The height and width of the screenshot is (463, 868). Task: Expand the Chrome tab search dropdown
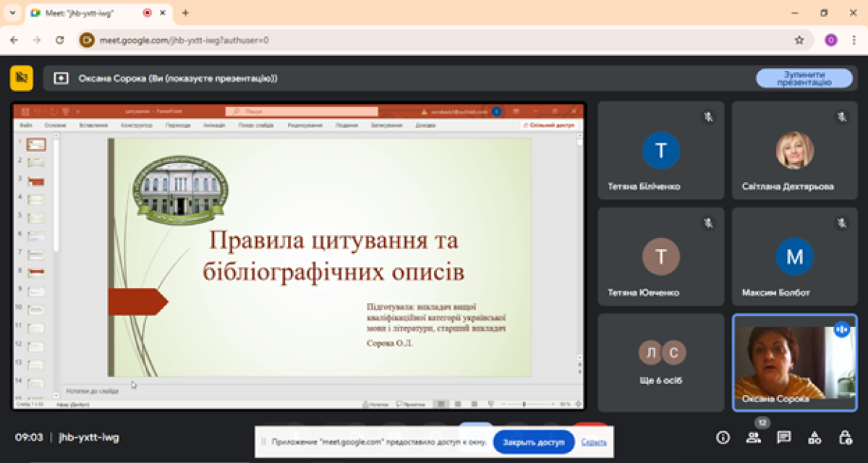tap(12, 13)
